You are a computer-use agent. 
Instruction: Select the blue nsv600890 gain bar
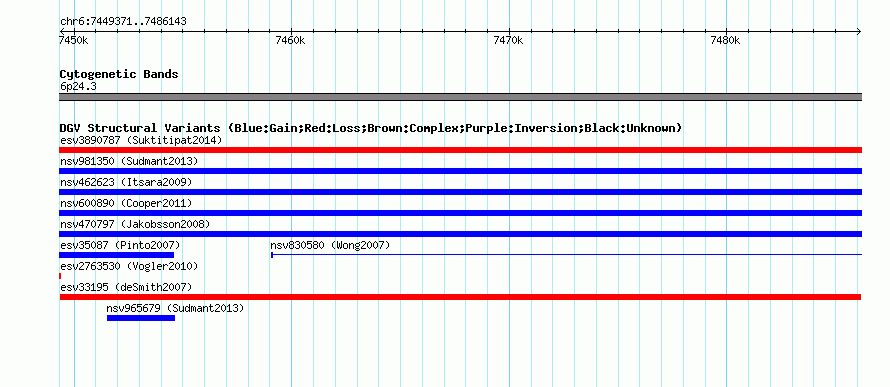[x=460, y=213]
